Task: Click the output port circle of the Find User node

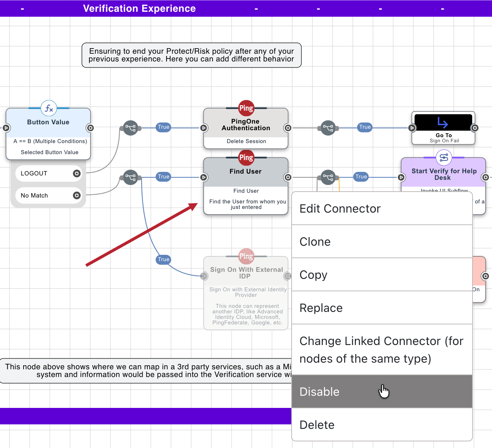Action: pos(288,177)
